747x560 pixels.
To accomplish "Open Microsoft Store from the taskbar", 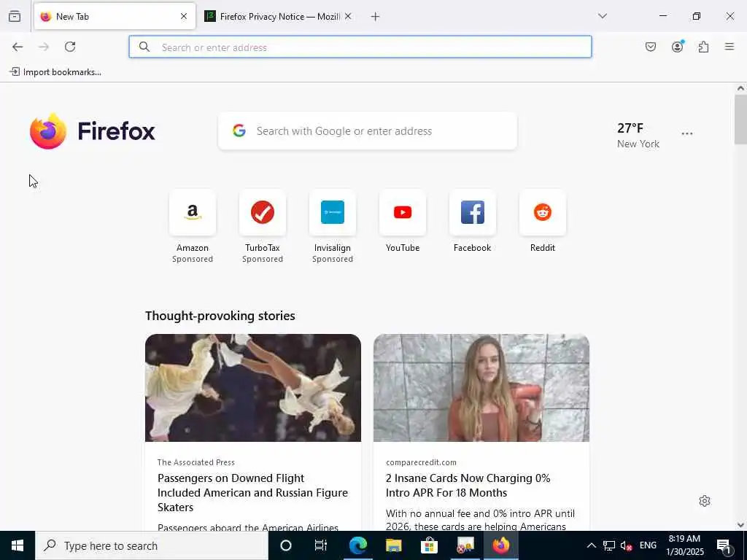I will [429, 545].
